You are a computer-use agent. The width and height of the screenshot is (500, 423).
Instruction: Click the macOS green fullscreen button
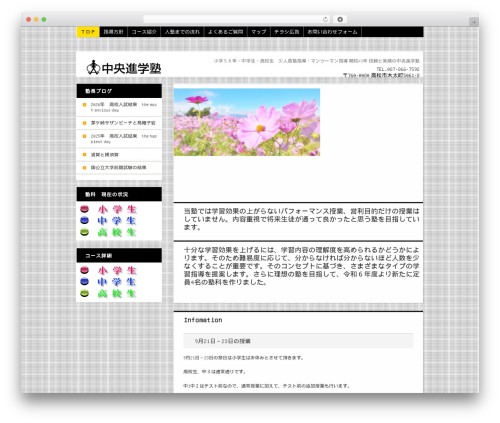[x=44, y=20]
